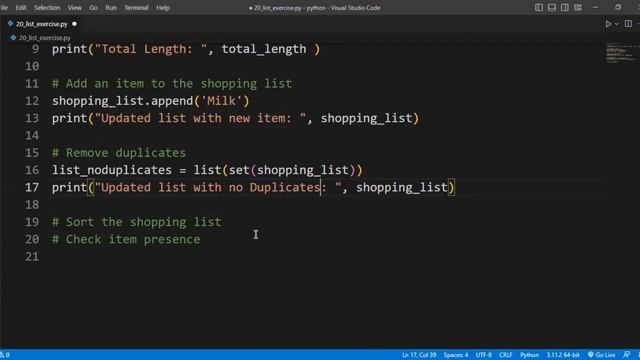Select interpreter 3.11.2 64-bit
Viewport: 640px width, 360px height.
pyautogui.click(x=563, y=355)
